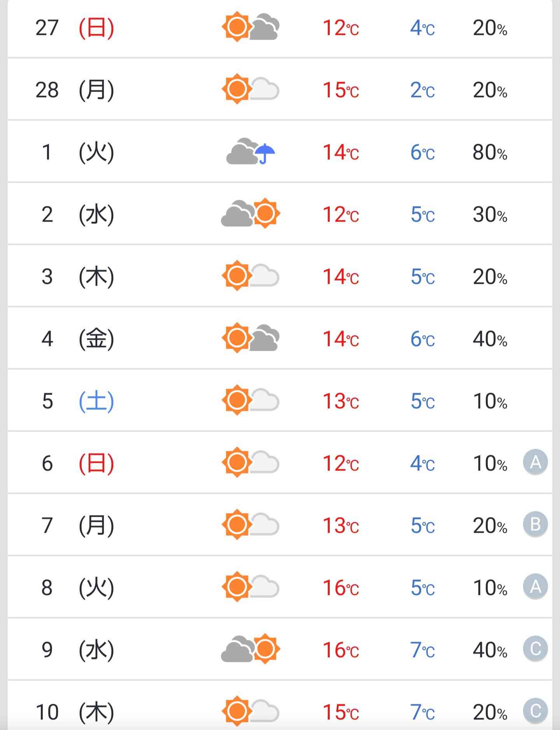The width and height of the screenshot is (560, 730).
Task: Tap the weather icon for Monday 28
Action: pyautogui.click(x=251, y=89)
